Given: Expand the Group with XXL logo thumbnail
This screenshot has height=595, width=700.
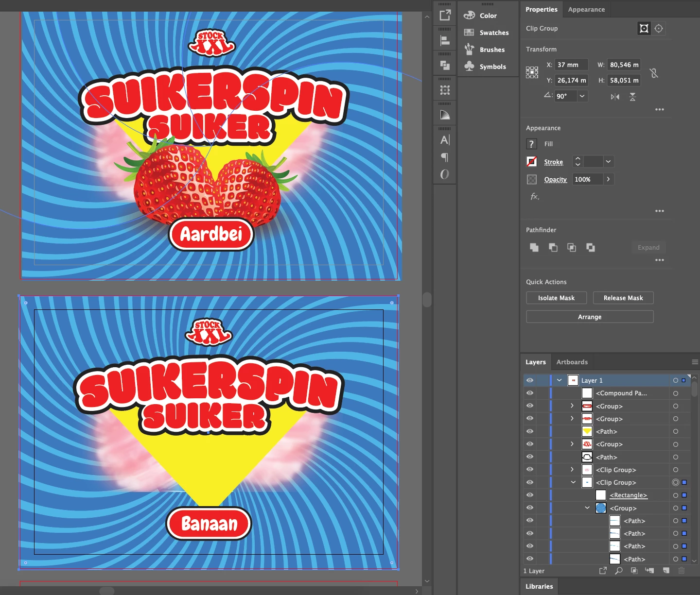Looking at the screenshot, I should pos(572,444).
